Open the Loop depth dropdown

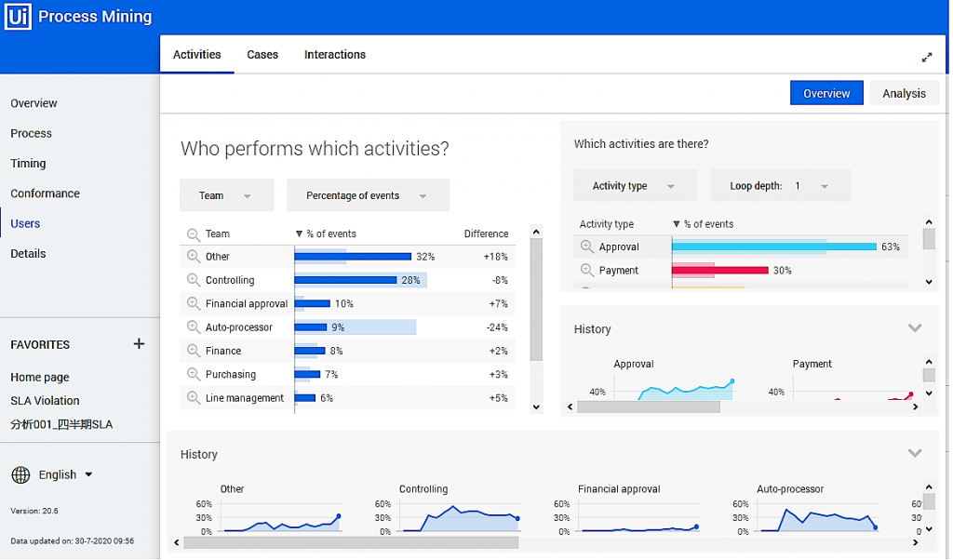780,185
